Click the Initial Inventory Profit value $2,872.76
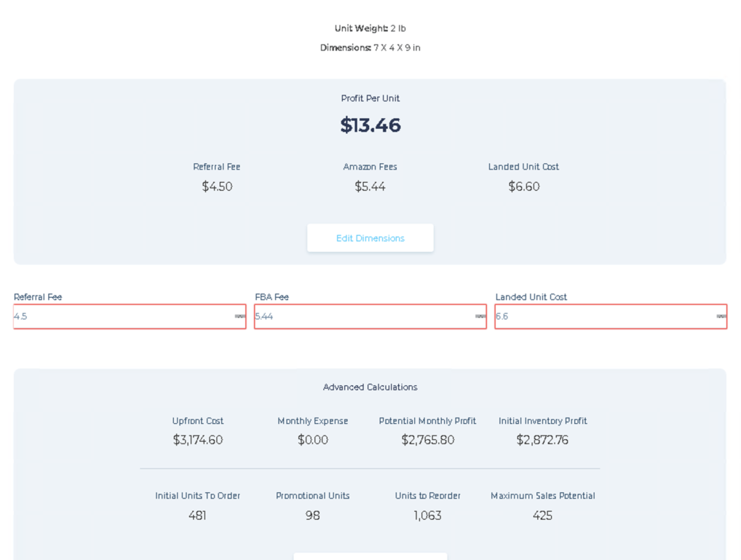The image size is (741, 560). [x=542, y=440]
